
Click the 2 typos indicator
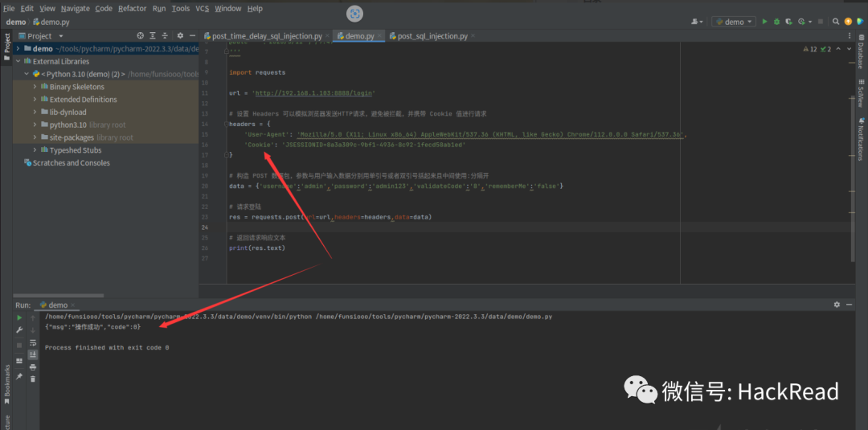(825, 49)
